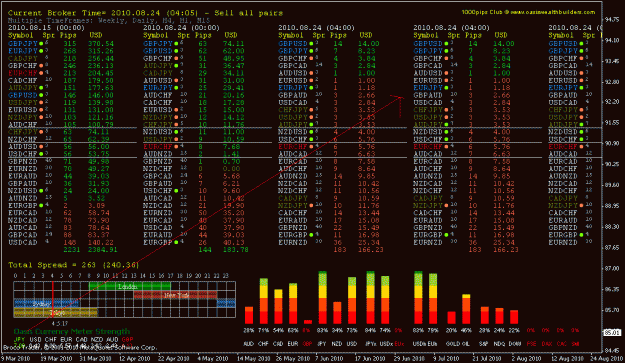Click the Total Spread = 263 readout
This screenshot has width=625, height=363.
pyautogui.click(x=73, y=265)
